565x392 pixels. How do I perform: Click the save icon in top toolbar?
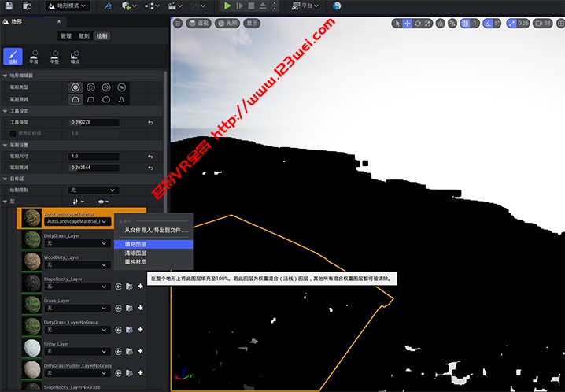(x=8, y=6)
